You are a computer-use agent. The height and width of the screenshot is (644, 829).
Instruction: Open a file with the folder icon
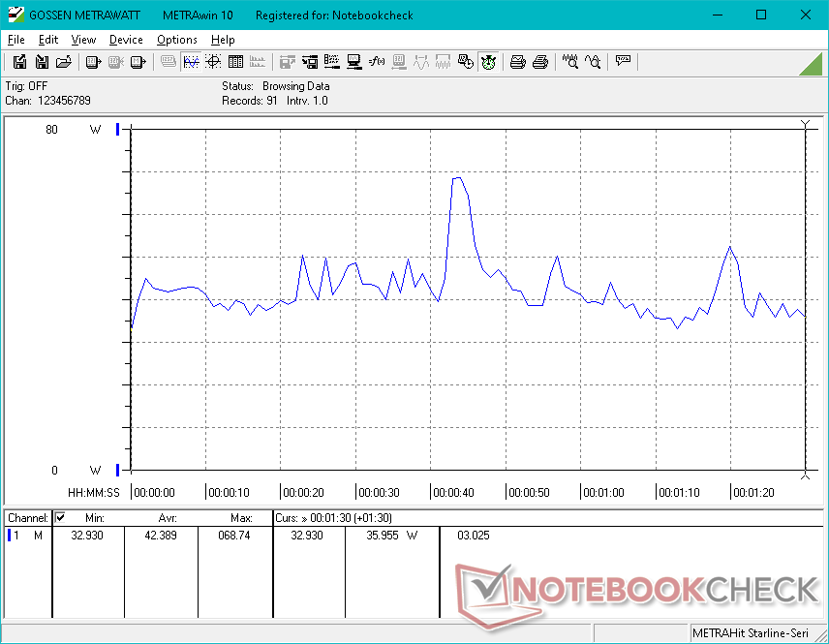[64, 62]
